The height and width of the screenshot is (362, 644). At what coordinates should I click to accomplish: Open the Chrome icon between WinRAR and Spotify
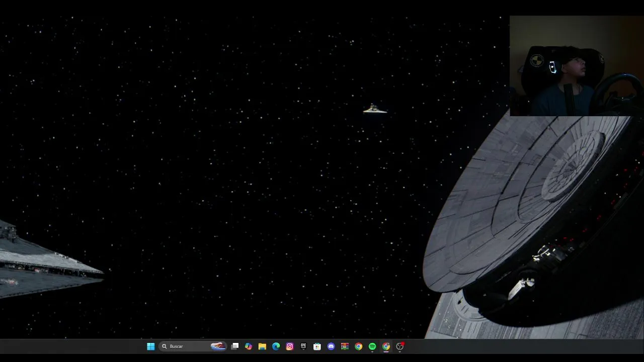point(358,346)
